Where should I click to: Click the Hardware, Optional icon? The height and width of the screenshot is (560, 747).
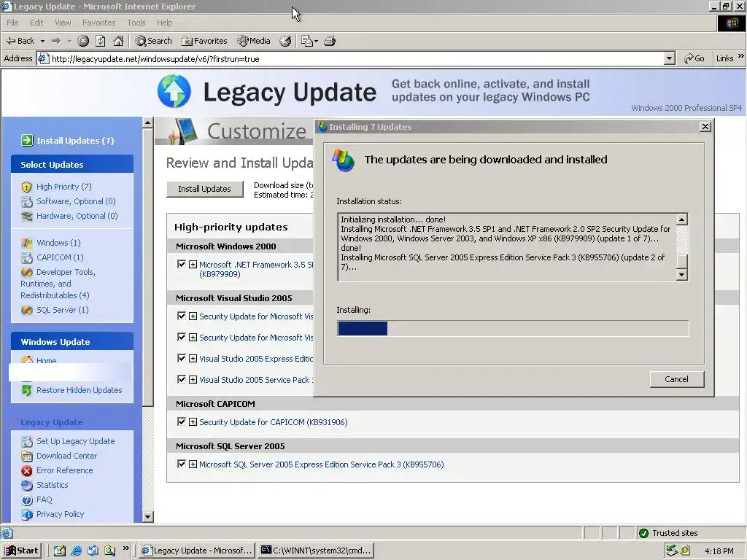(x=27, y=216)
